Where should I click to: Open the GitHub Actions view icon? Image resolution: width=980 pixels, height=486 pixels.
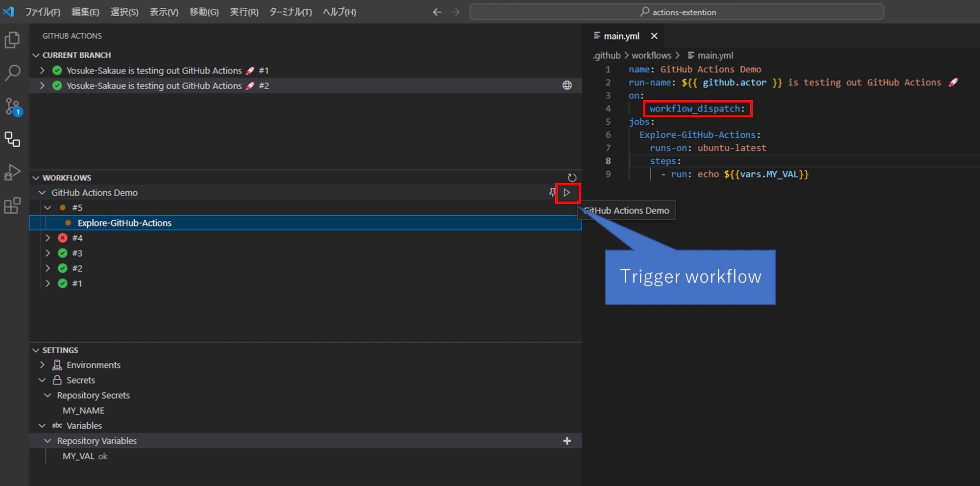[12, 139]
